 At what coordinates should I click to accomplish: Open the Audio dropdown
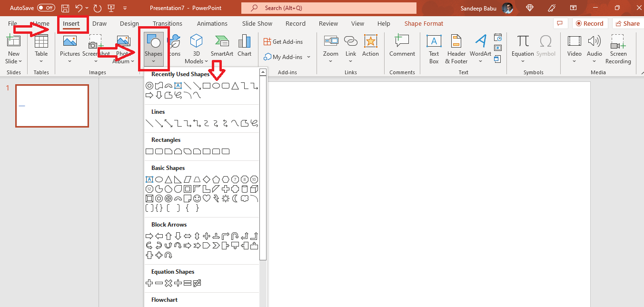594,61
